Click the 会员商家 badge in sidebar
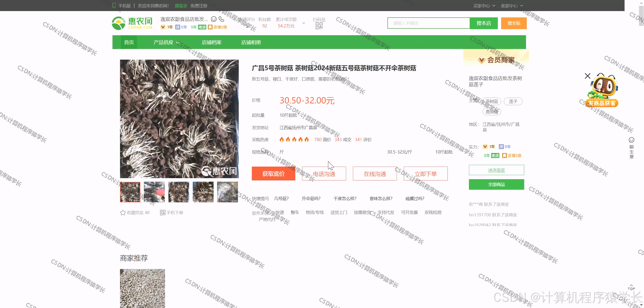 [x=496, y=60]
